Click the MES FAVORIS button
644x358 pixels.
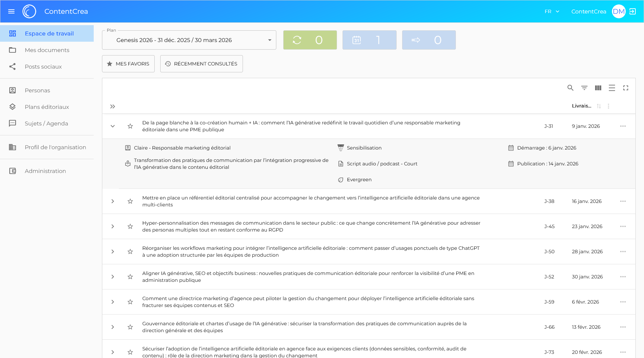point(128,64)
